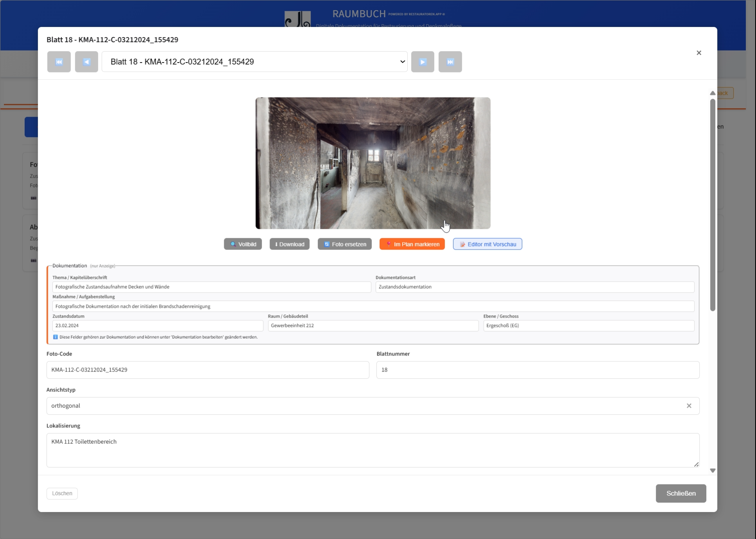756x539 pixels.
Task: Jump to first sheet with skip-back icon
Action: tap(59, 62)
